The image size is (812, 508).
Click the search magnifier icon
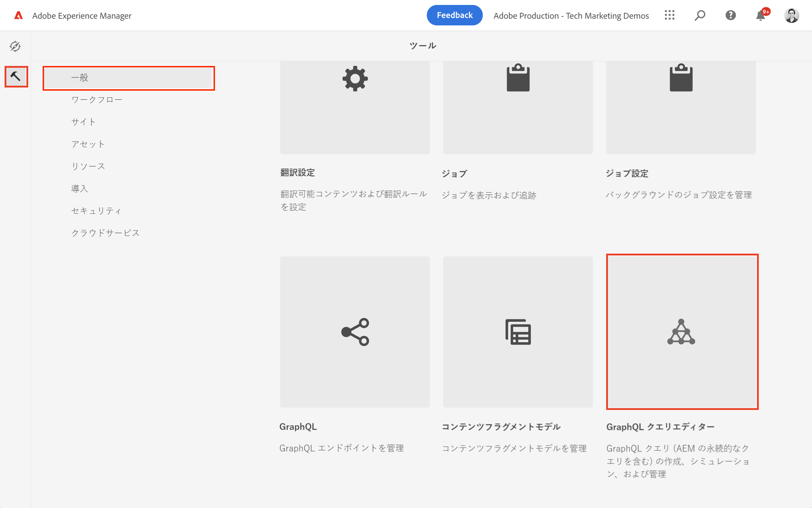[700, 15]
